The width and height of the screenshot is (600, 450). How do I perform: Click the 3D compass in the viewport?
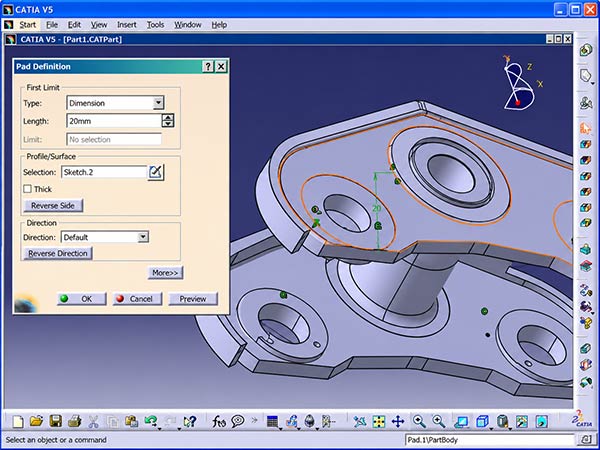point(520,84)
